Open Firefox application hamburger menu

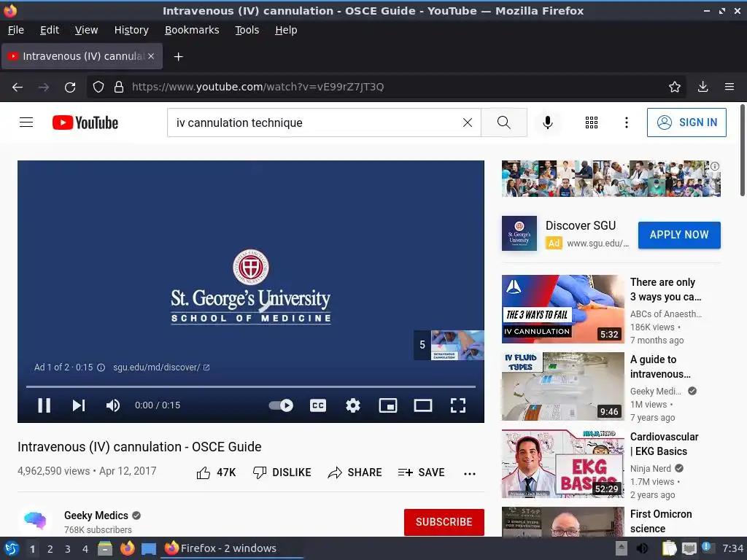point(729,87)
